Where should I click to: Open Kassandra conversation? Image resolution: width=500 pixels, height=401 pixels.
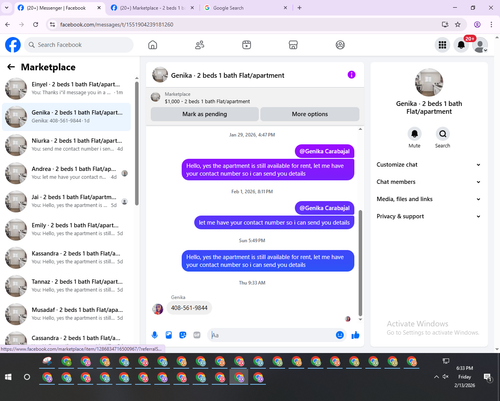66,257
